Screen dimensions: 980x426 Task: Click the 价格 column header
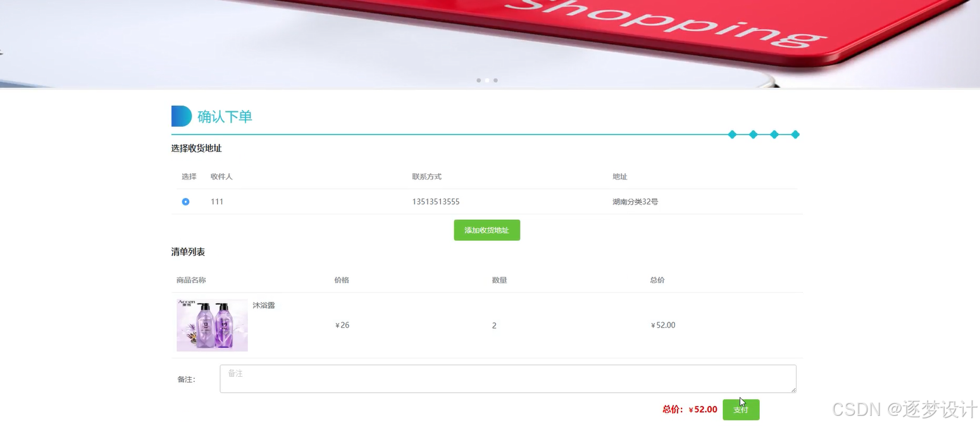[x=342, y=280]
